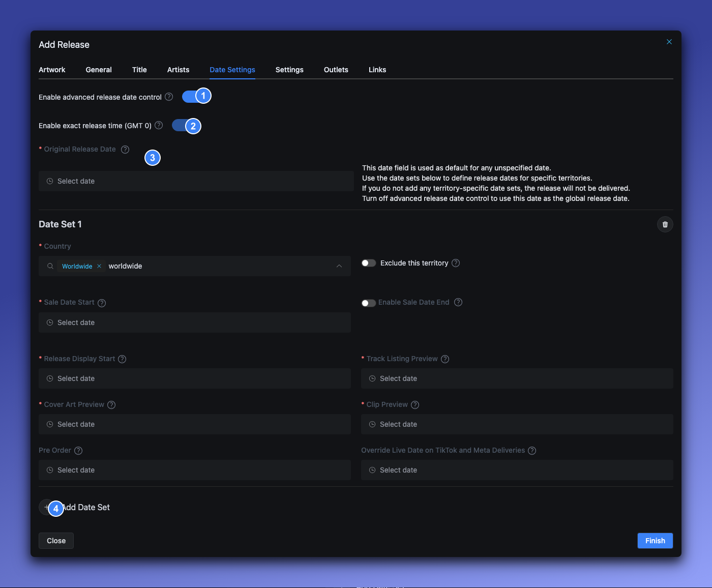Click help icon next to Sale Date Start

click(x=102, y=303)
